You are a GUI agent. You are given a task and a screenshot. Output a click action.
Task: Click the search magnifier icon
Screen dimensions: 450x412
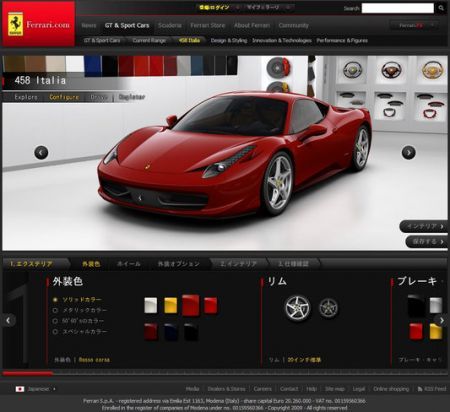(x=441, y=8)
